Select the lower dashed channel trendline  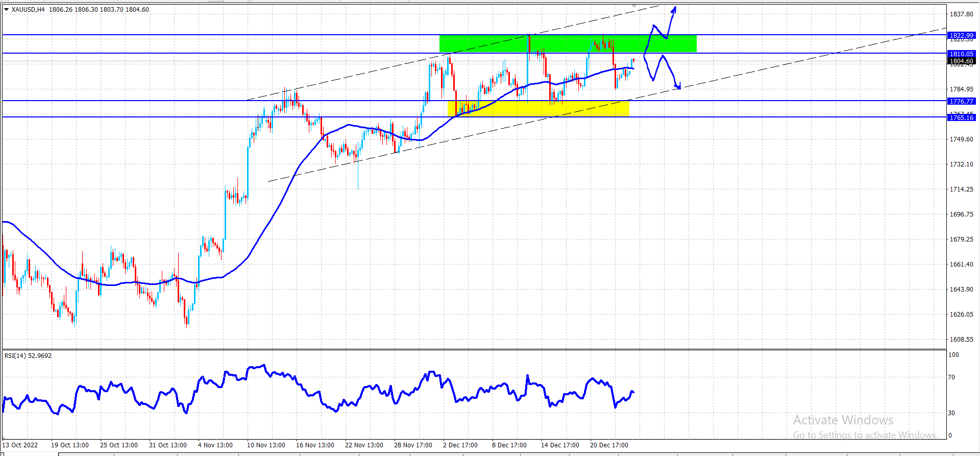(607, 105)
